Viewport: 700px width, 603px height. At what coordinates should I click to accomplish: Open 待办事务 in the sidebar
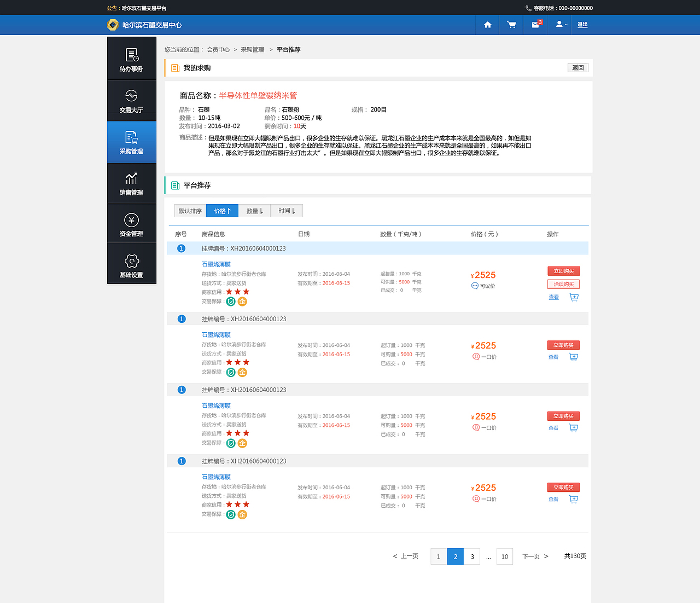131,60
